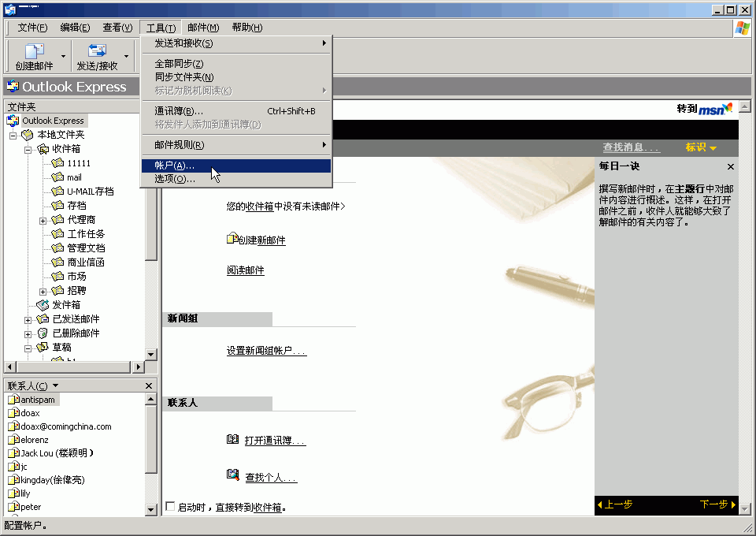Collapse the 收件箱 tree node
Screen dimensions: 756x536
[28, 150]
